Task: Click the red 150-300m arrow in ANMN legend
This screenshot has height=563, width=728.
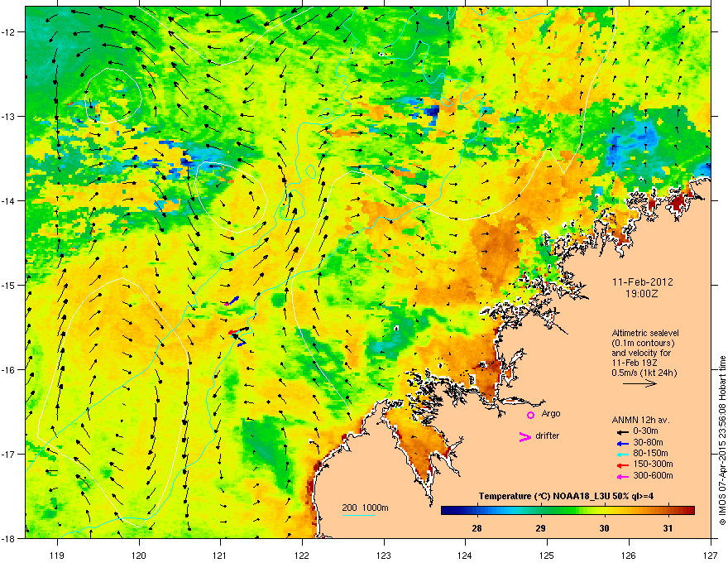Action: 623,464
